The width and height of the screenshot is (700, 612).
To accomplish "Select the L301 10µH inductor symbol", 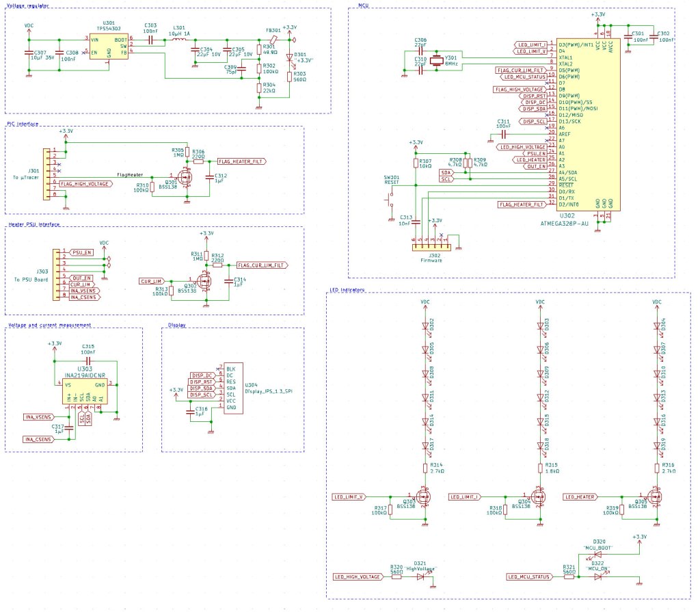I will click(180, 40).
